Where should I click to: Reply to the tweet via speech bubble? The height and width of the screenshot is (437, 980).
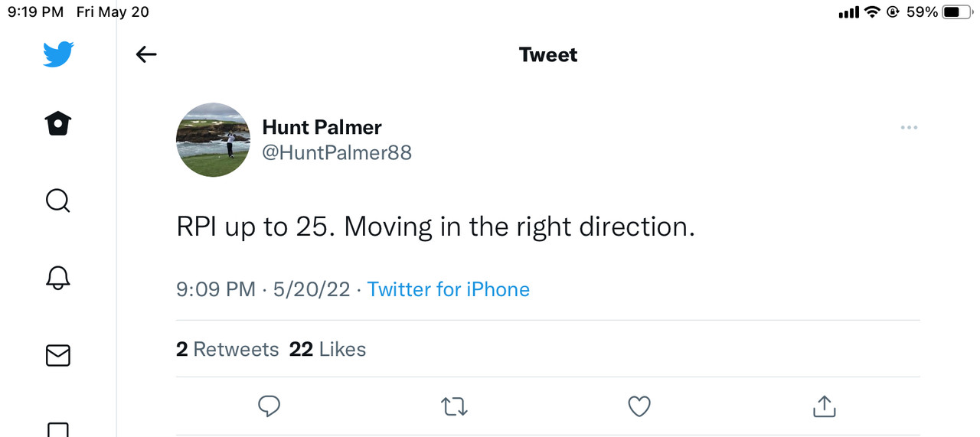pyautogui.click(x=269, y=406)
